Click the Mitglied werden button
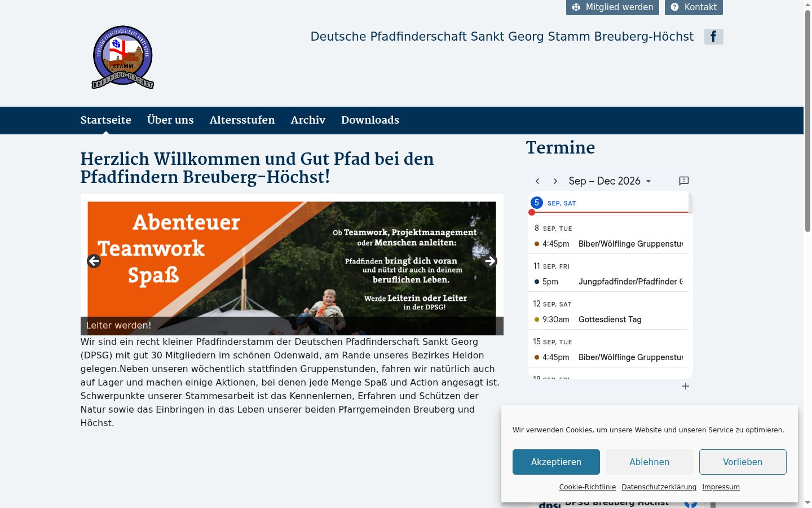812x508 pixels. tap(612, 7)
